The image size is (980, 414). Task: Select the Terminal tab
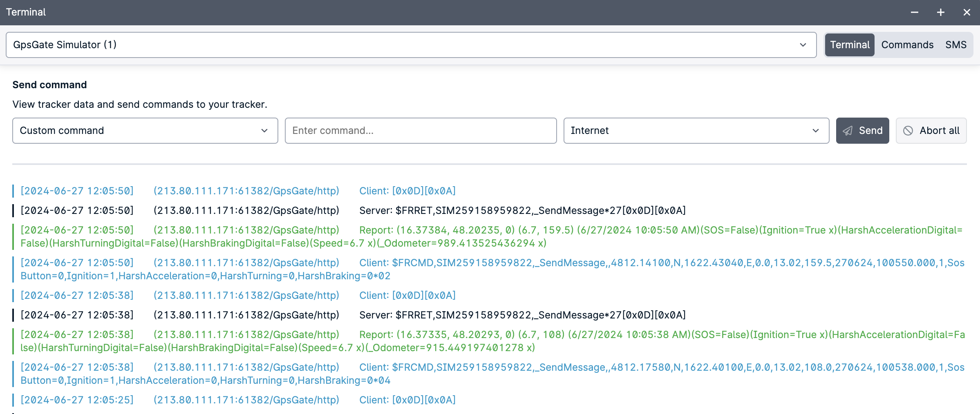[850, 45]
